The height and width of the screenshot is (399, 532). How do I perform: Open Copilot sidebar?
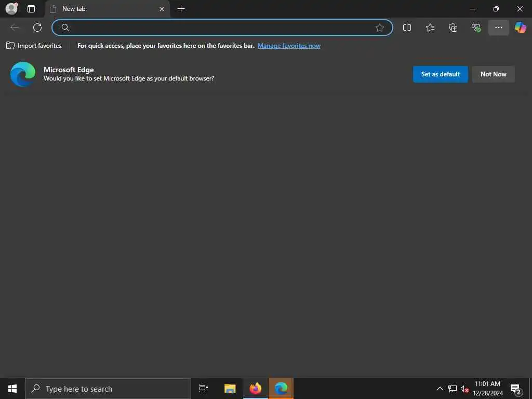pos(521,28)
